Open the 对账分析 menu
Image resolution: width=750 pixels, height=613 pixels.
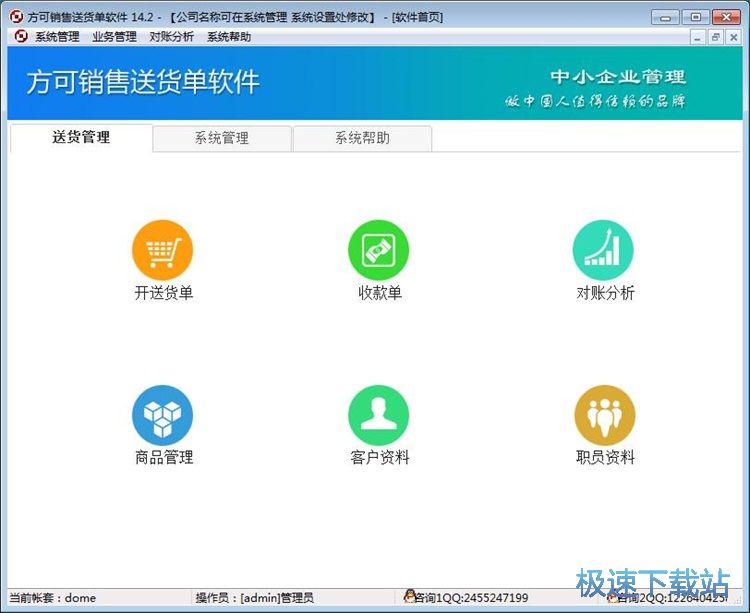coord(171,37)
